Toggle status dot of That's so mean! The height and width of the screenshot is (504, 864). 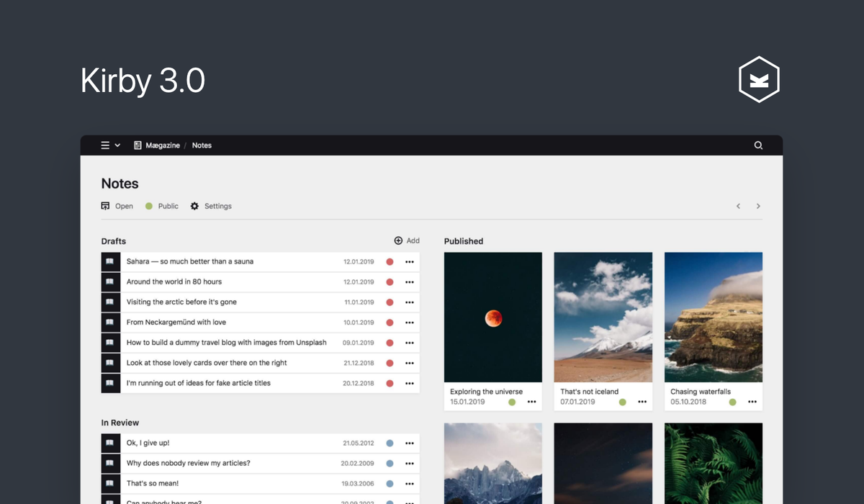(x=390, y=483)
